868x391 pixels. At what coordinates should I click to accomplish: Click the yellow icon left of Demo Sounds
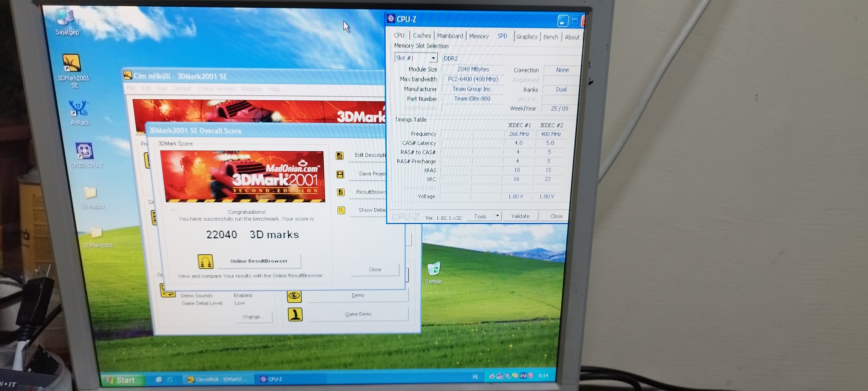[168, 290]
